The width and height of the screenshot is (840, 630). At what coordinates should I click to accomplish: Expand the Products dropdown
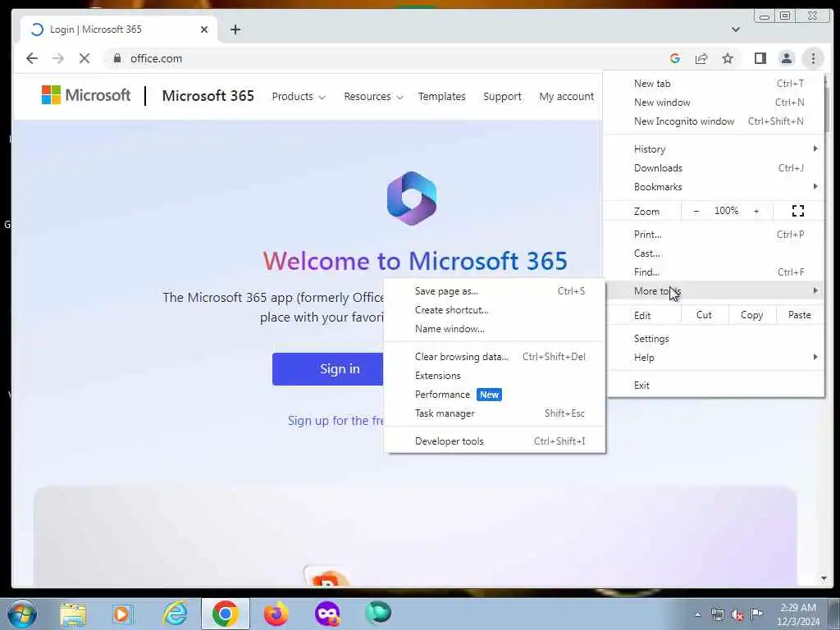tap(299, 97)
